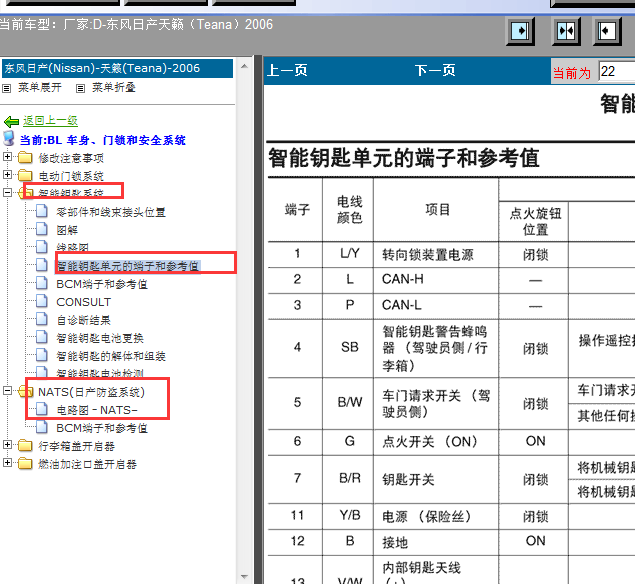Click the document icon beside 智能钥匙电池更换
The image size is (635, 584).
pos(42,337)
